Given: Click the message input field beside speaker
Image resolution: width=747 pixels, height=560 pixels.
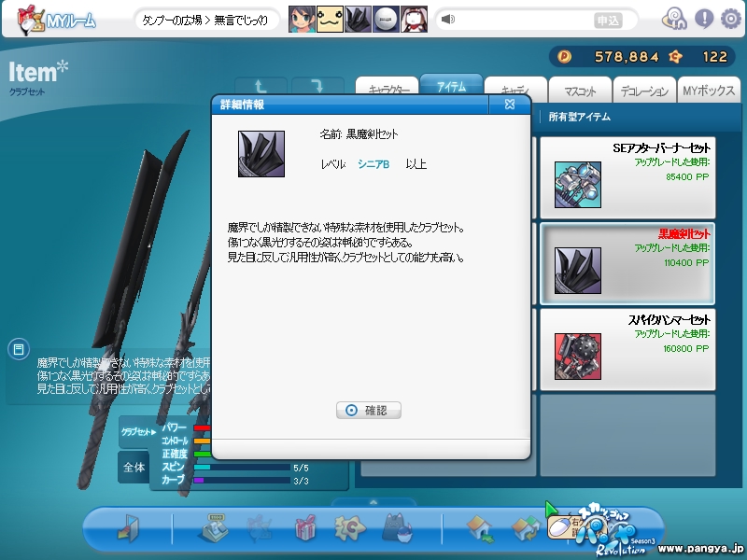Looking at the screenshot, I should click(x=524, y=20).
